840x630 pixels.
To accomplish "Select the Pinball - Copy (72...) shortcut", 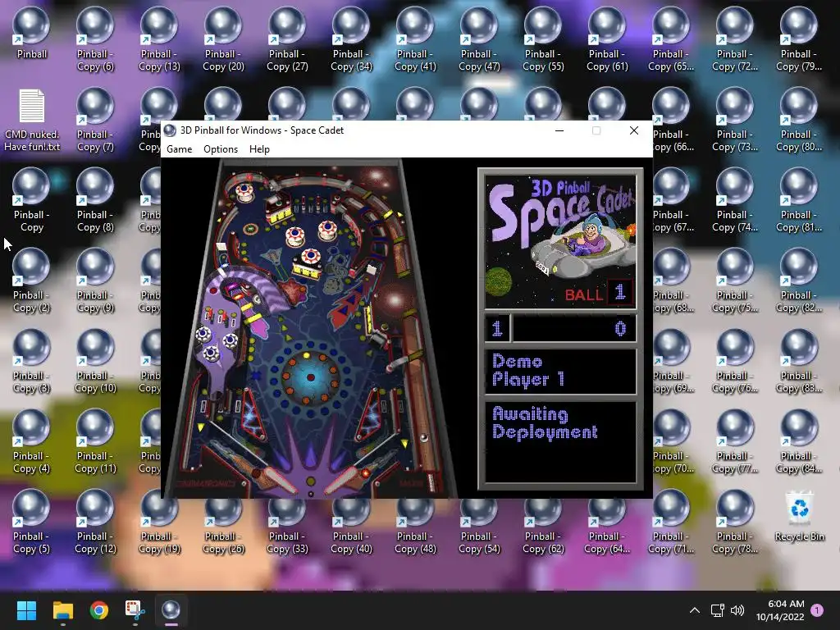I will 735,39.
